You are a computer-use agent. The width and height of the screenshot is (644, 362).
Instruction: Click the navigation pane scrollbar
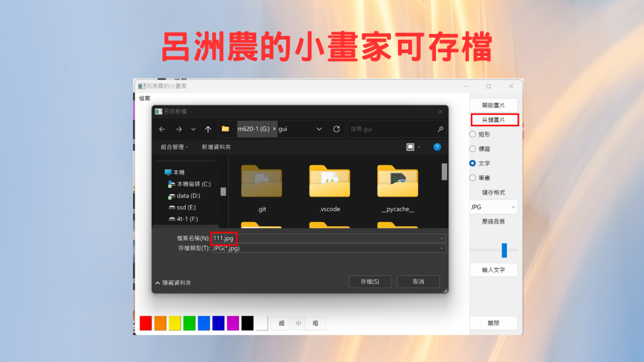pos(223,192)
